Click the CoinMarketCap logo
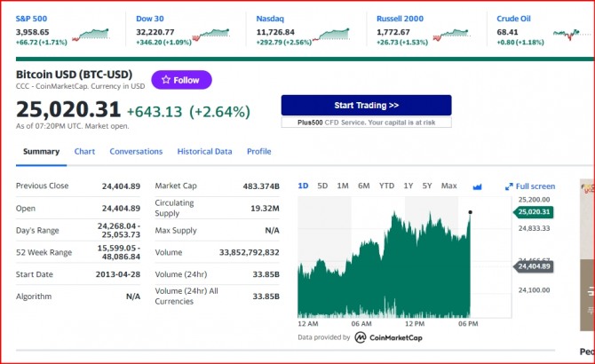Screen dimensions: 595x364 click(388, 337)
